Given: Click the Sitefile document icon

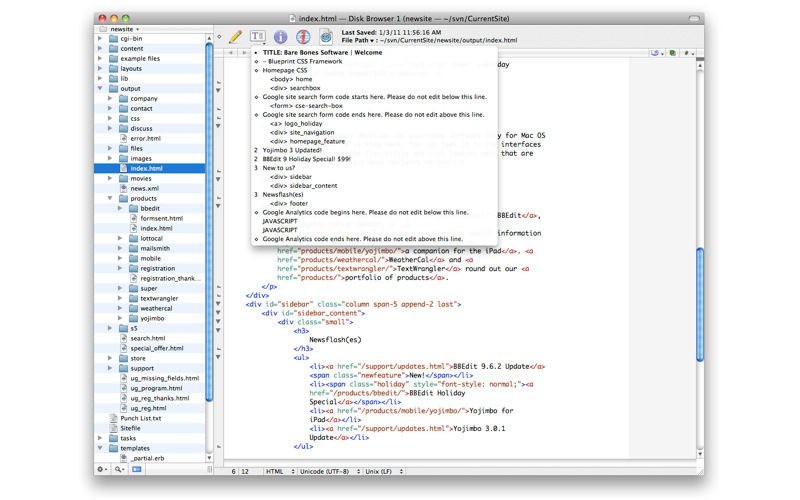Looking at the screenshot, I should point(113,428).
